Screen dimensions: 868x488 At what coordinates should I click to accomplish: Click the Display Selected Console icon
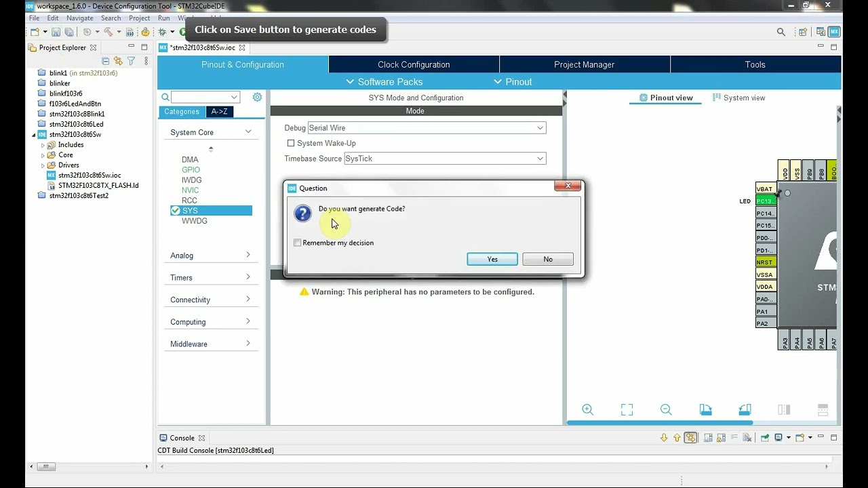pos(778,438)
